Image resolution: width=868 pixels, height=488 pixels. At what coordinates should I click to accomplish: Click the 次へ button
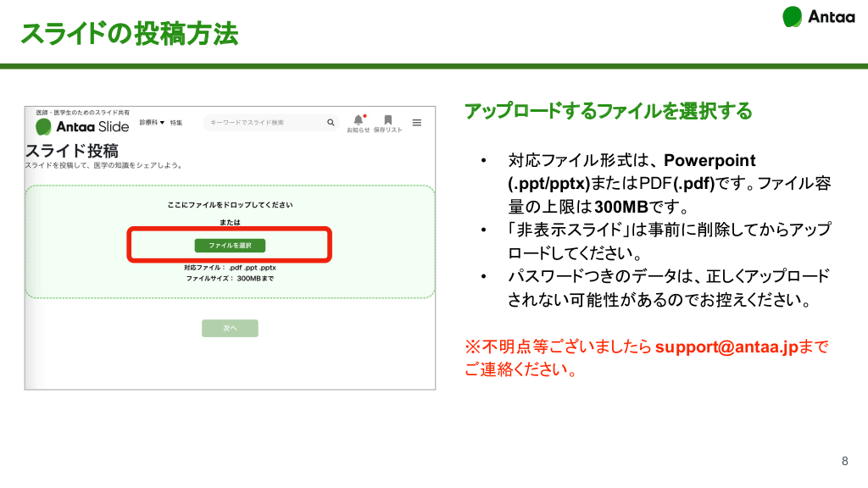[230, 328]
